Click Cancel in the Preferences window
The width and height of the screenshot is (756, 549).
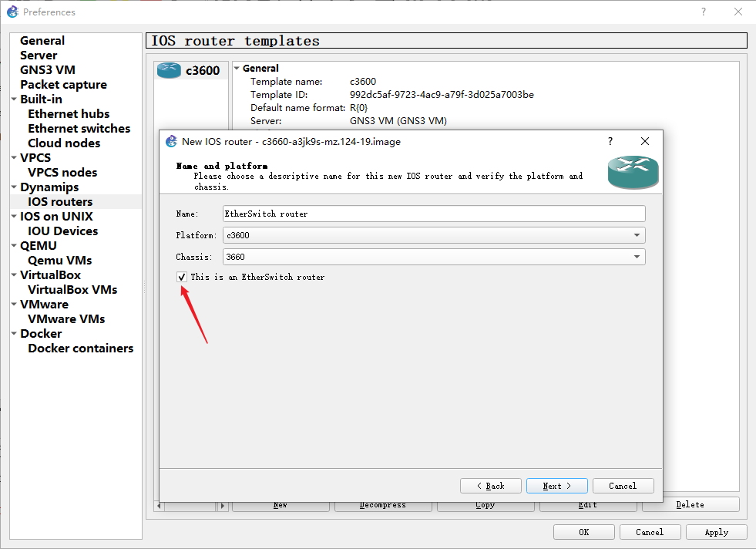click(650, 532)
